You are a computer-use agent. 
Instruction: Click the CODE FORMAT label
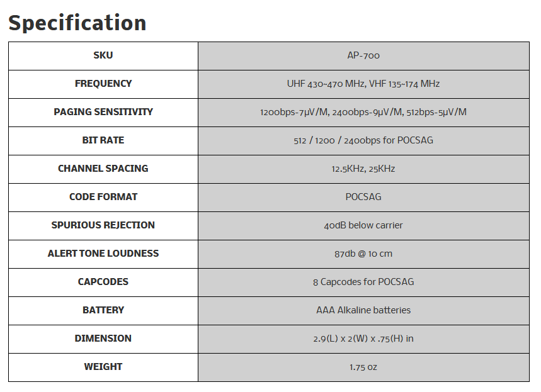point(103,197)
